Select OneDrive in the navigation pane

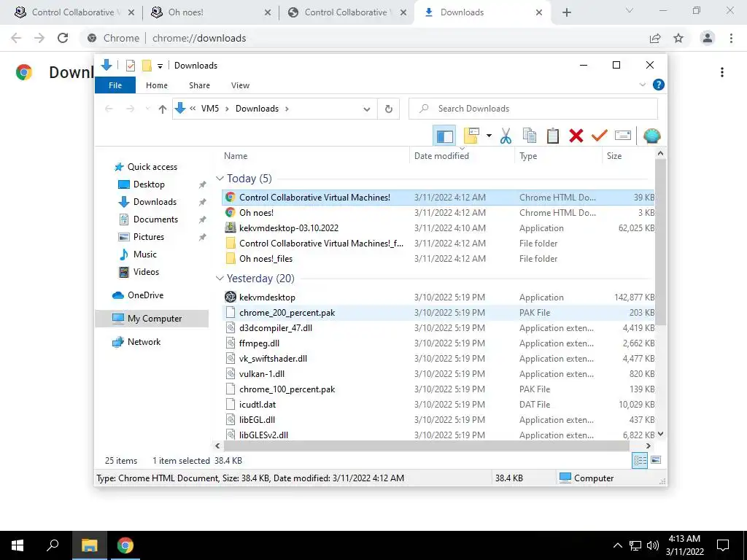pos(145,295)
